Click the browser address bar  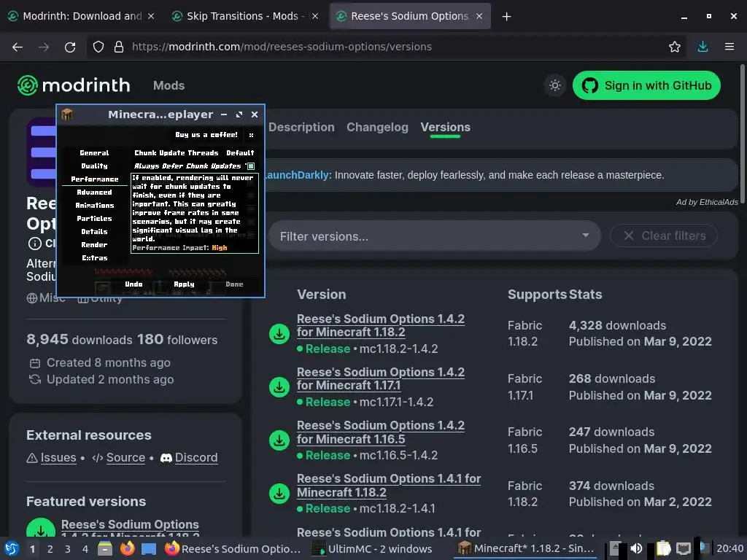[x=391, y=47]
